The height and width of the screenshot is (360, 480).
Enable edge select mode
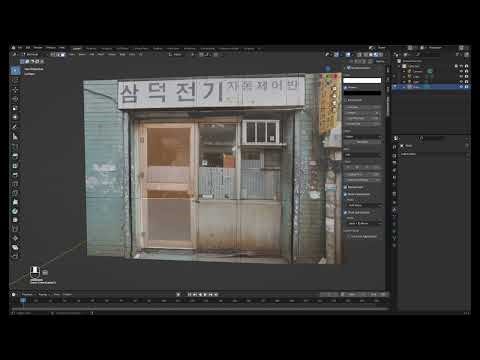[x=58, y=54]
